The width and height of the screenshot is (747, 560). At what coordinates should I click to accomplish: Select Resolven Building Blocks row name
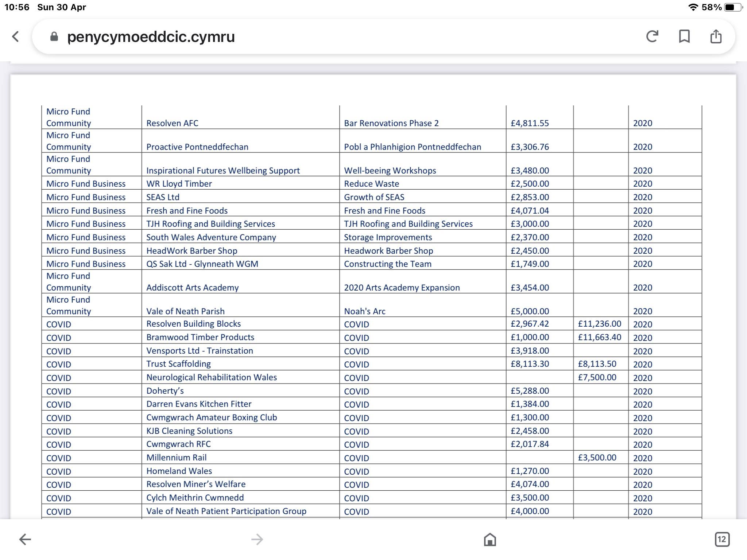click(193, 324)
